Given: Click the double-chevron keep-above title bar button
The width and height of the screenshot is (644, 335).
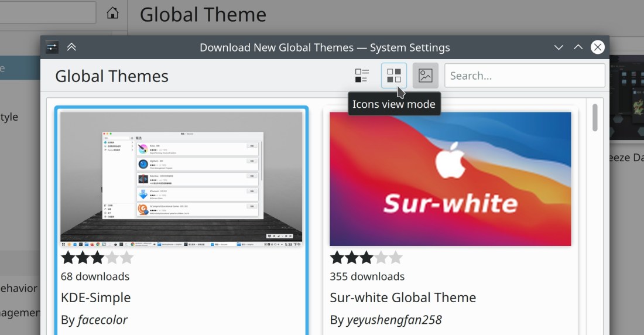Looking at the screenshot, I should (x=71, y=47).
